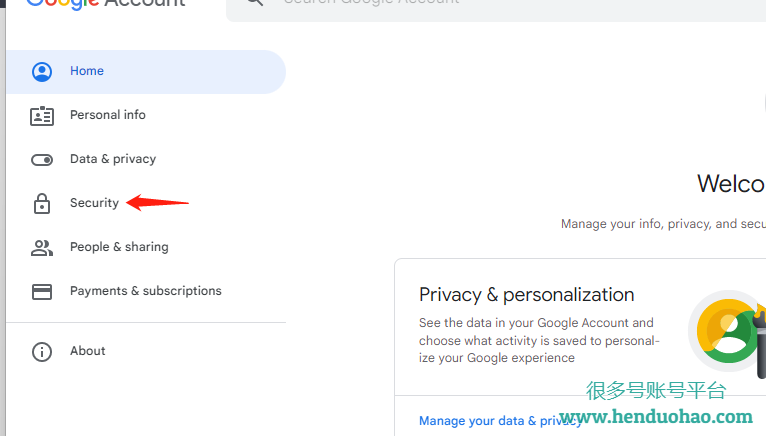Focus the Search Google Account field
The height and width of the screenshot is (436, 766).
(496, 5)
